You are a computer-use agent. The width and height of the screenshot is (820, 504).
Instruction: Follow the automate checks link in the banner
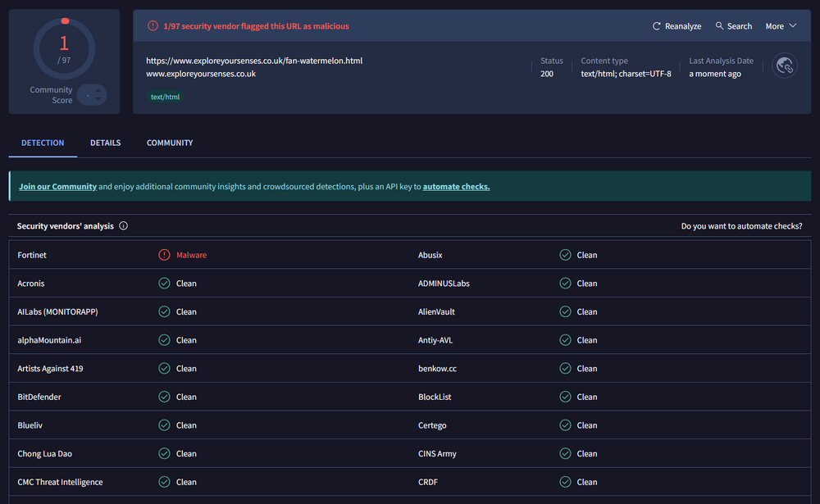pyautogui.click(x=456, y=187)
